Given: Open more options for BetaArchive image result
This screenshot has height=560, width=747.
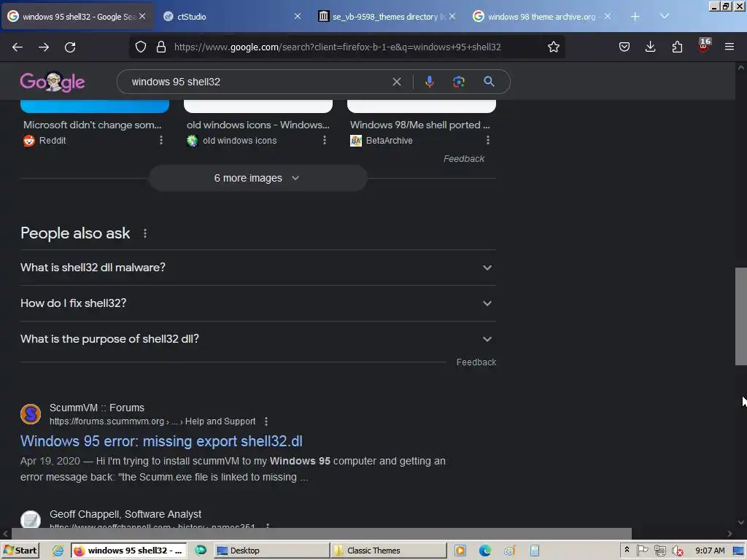Looking at the screenshot, I should coord(487,140).
